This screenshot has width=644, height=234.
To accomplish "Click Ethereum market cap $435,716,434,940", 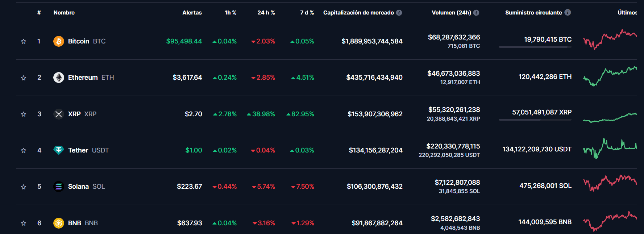I will [374, 78].
